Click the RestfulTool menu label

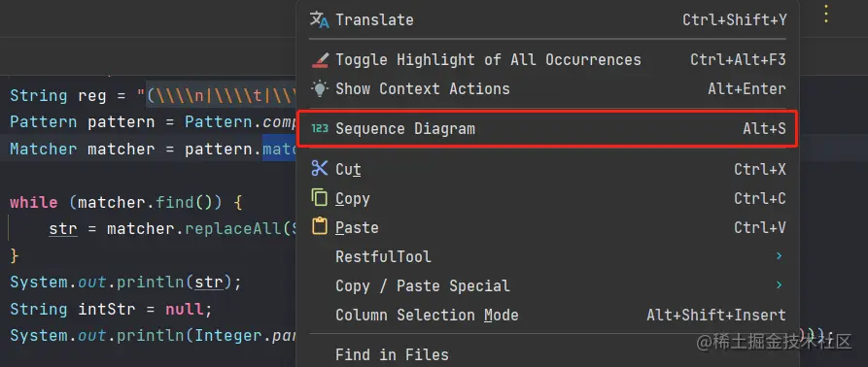click(383, 256)
